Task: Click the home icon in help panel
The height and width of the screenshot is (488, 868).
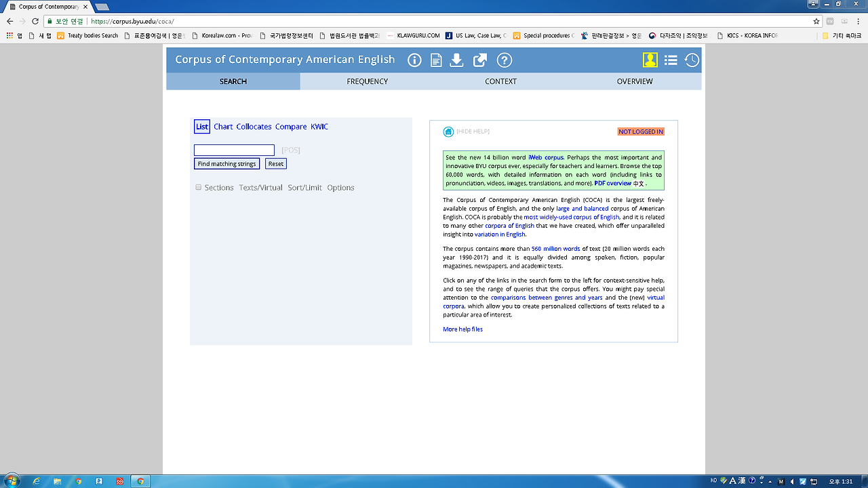Action: click(448, 131)
